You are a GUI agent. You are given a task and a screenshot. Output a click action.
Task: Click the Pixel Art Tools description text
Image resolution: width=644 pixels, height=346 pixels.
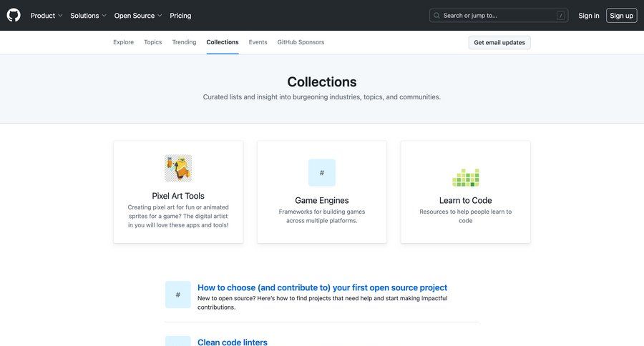pos(178,217)
